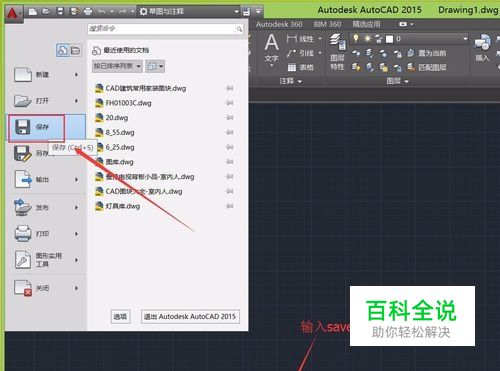The image size is (500, 371).
Task: Click the Save As icon in the quick access toolbar
Action: click(74, 12)
